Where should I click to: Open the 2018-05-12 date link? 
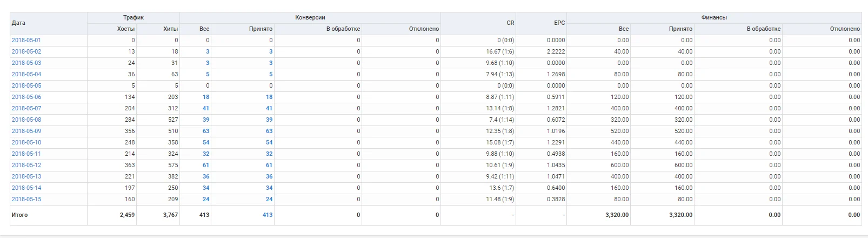coord(26,165)
